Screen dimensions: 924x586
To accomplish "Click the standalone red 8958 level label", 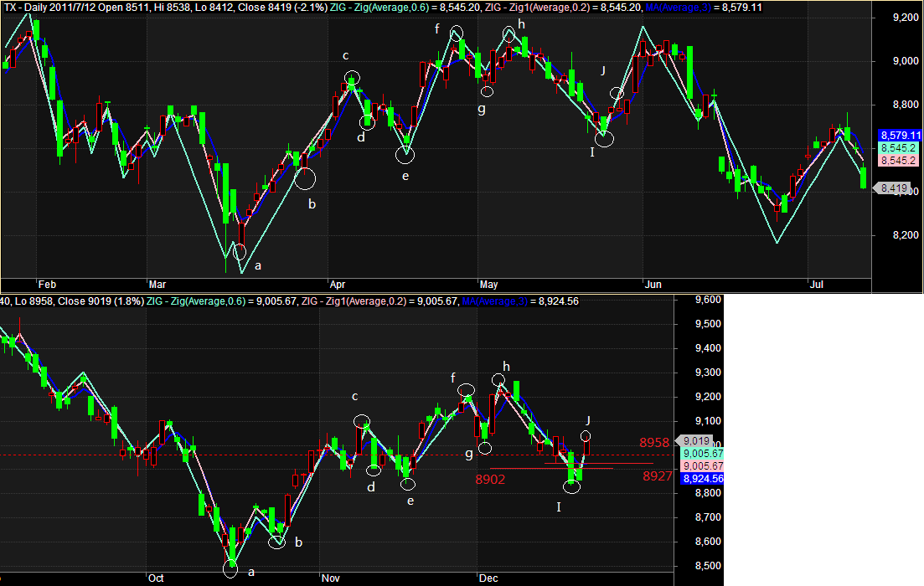I will pos(655,443).
